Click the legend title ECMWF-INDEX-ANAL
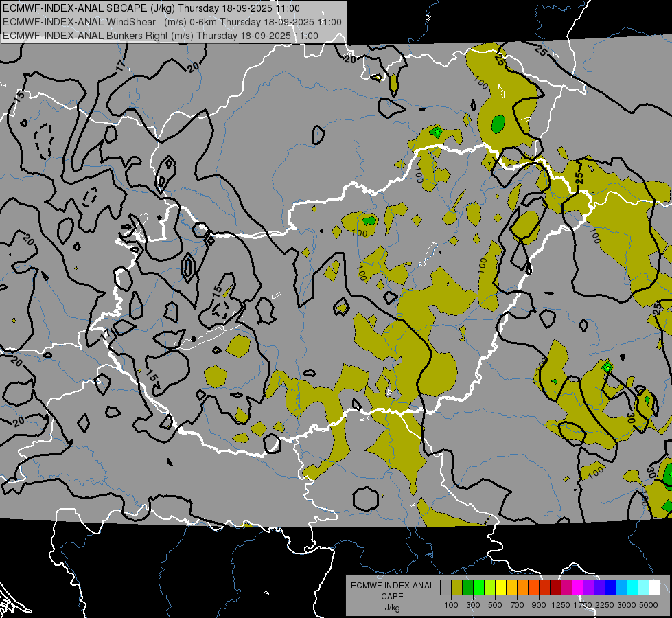The width and height of the screenshot is (672, 618). click(392, 586)
